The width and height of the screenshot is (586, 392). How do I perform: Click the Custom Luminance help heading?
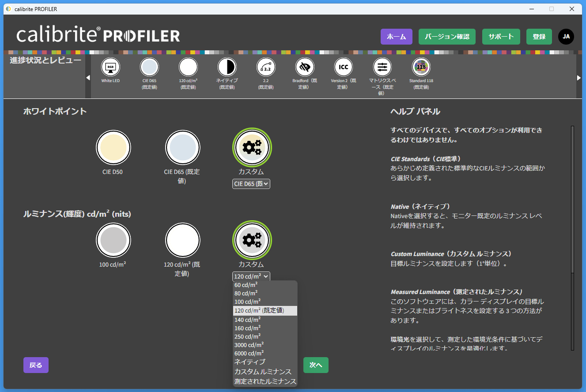[x=451, y=254]
